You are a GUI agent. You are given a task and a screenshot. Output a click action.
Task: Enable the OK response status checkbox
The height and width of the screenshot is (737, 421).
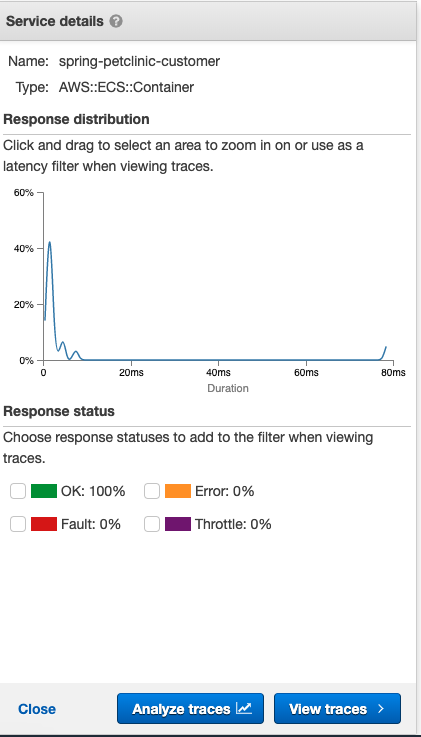pos(18,491)
